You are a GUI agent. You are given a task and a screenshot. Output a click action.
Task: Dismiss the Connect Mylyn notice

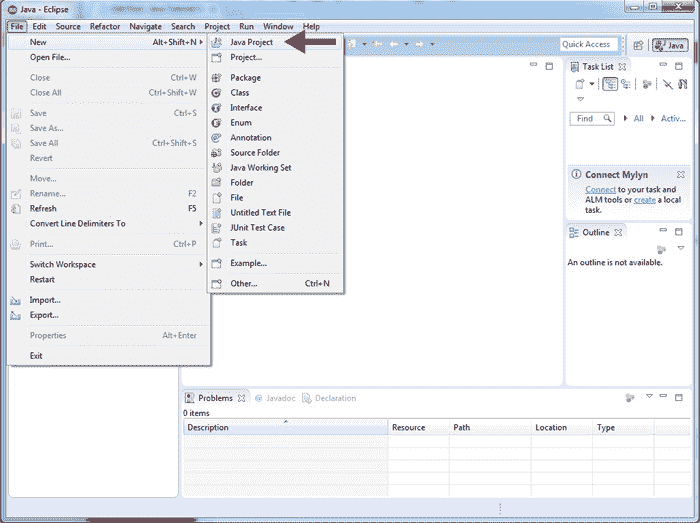tap(680, 174)
